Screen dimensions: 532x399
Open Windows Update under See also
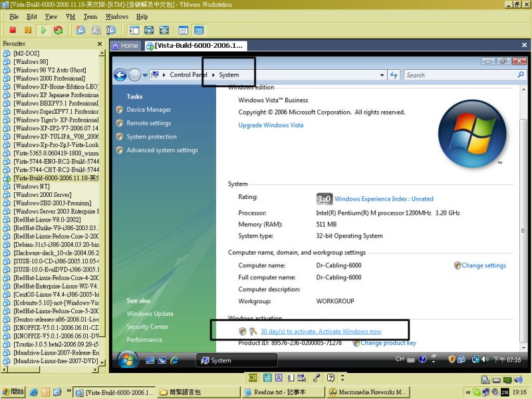(150, 314)
